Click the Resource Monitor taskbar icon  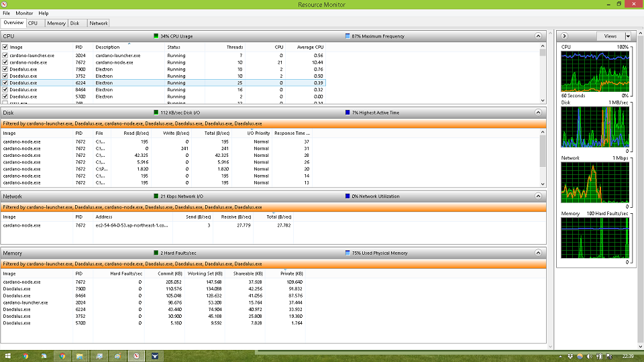pyautogui.click(x=136, y=356)
